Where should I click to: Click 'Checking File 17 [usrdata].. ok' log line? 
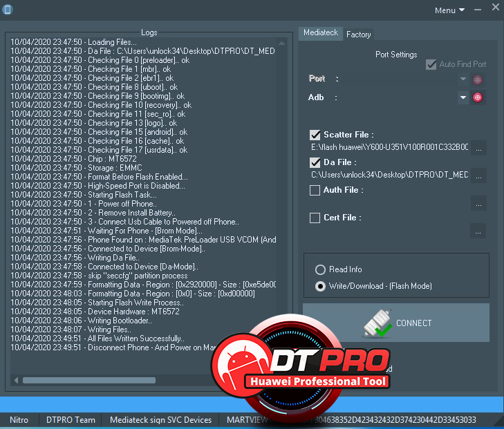pos(99,150)
